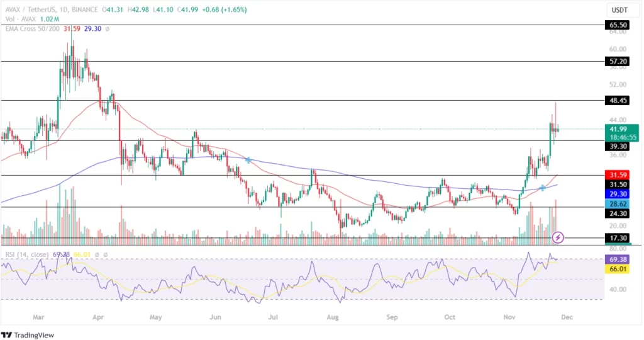Viewport: 644px width, 340px height.
Task: Click the yellow RSI 66.01 value label
Action: click(x=618, y=269)
